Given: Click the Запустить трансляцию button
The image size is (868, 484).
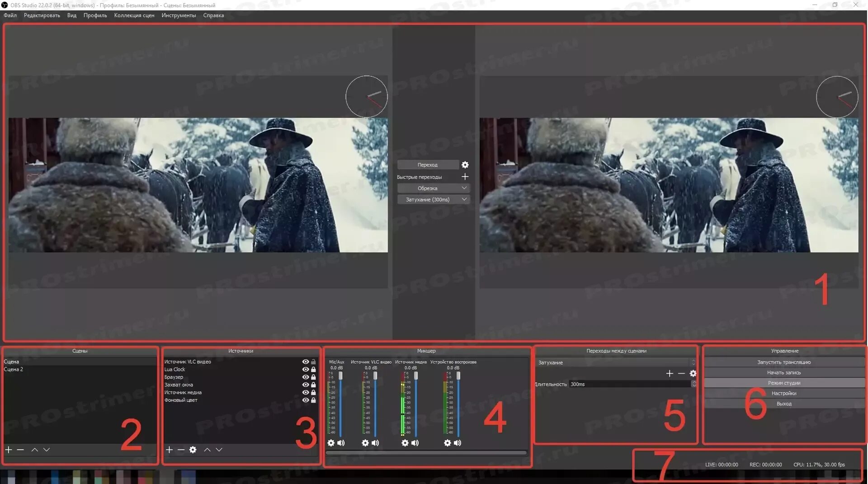Looking at the screenshot, I should pos(784,362).
